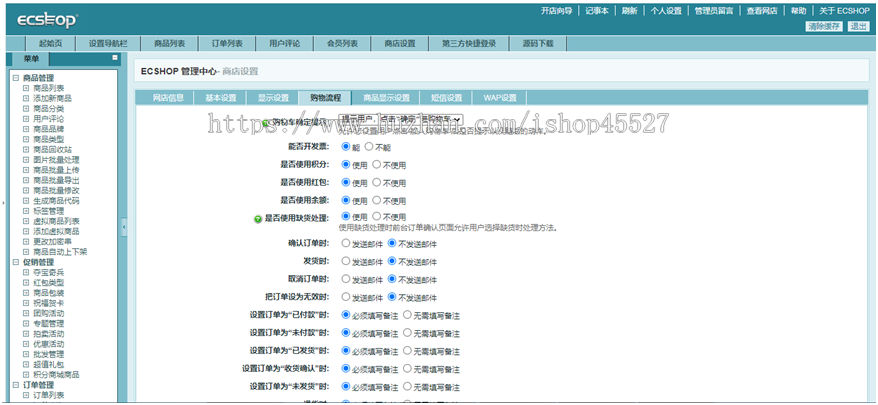Image resolution: width=878 pixels, height=405 pixels.
Task: Open 积分商城商品 in the sidebar tree
Action: point(56,375)
